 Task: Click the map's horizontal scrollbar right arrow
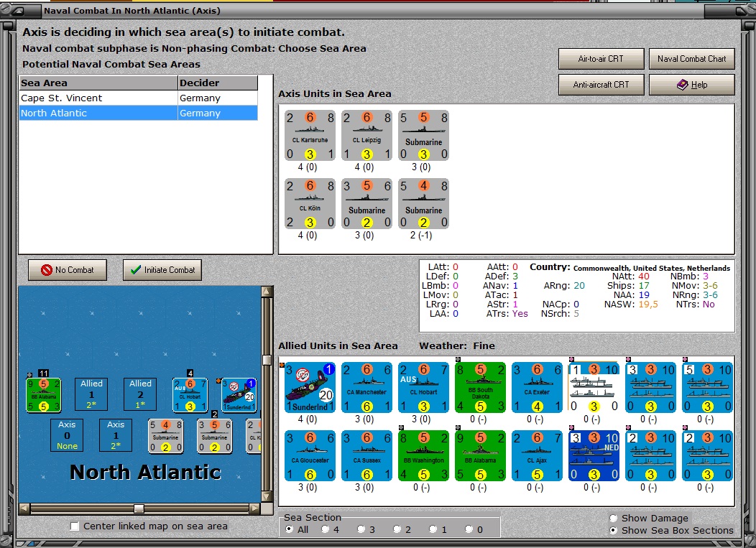[254, 508]
